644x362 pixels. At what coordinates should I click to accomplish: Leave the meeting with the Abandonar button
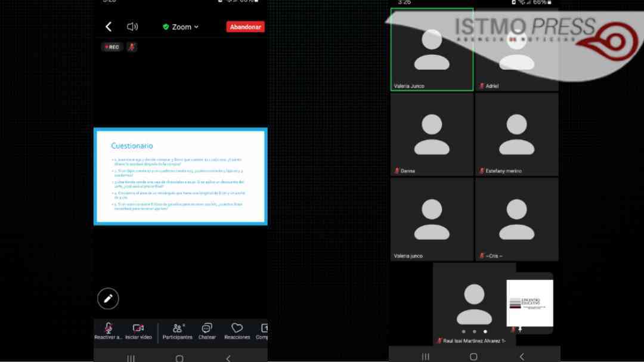(245, 27)
